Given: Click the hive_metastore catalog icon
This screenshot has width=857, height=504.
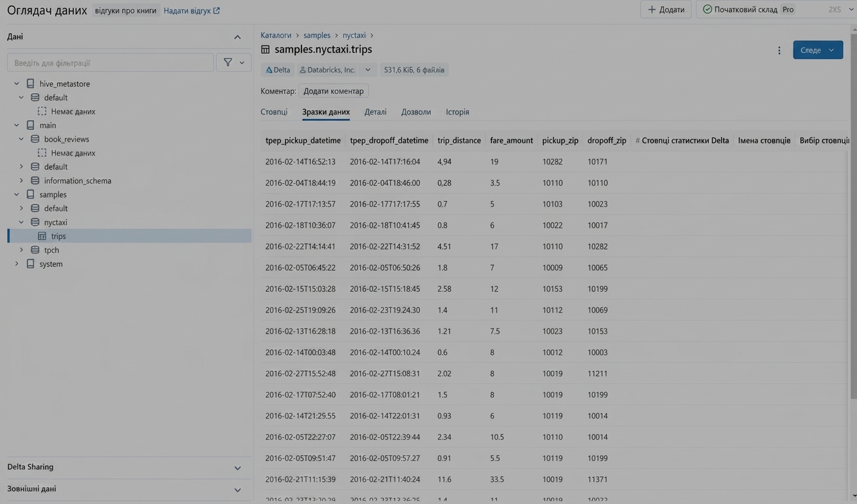Looking at the screenshot, I should click(x=30, y=84).
